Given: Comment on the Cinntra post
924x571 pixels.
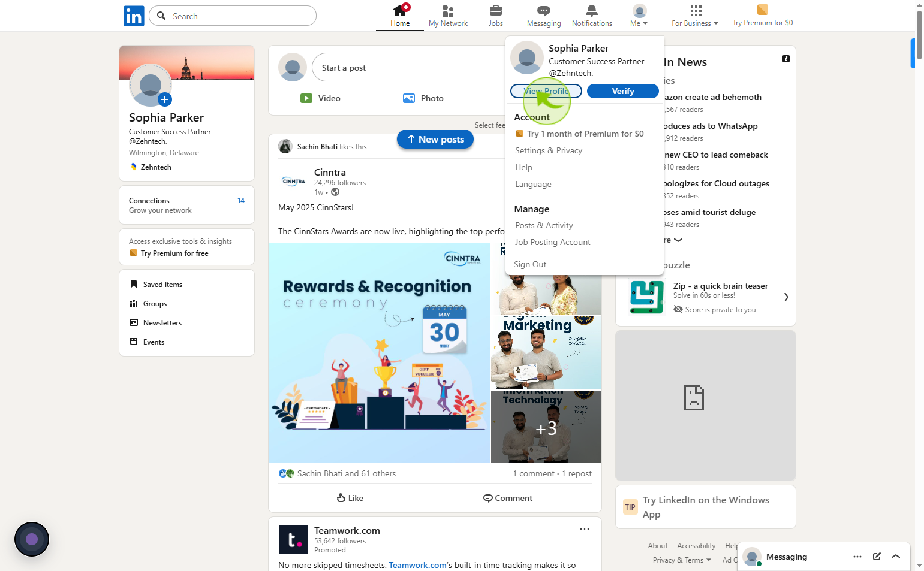Looking at the screenshot, I should point(508,498).
